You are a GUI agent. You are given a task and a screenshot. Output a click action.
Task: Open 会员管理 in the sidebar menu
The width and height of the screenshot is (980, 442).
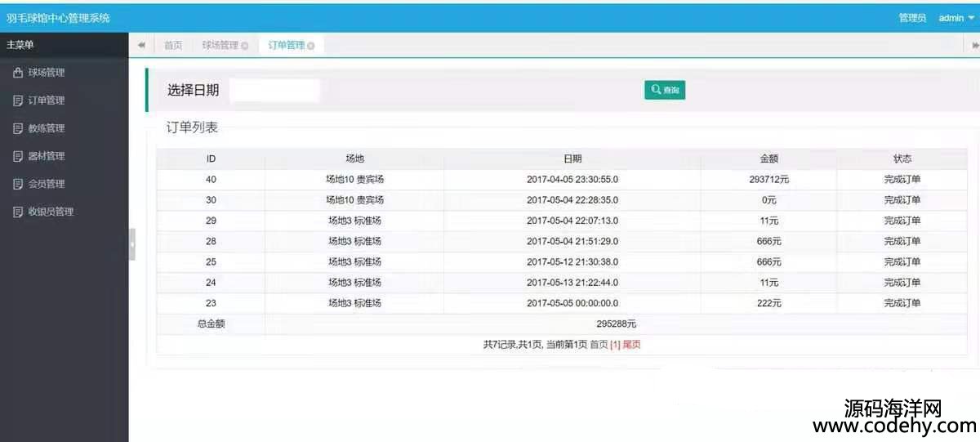pos(46,184)
